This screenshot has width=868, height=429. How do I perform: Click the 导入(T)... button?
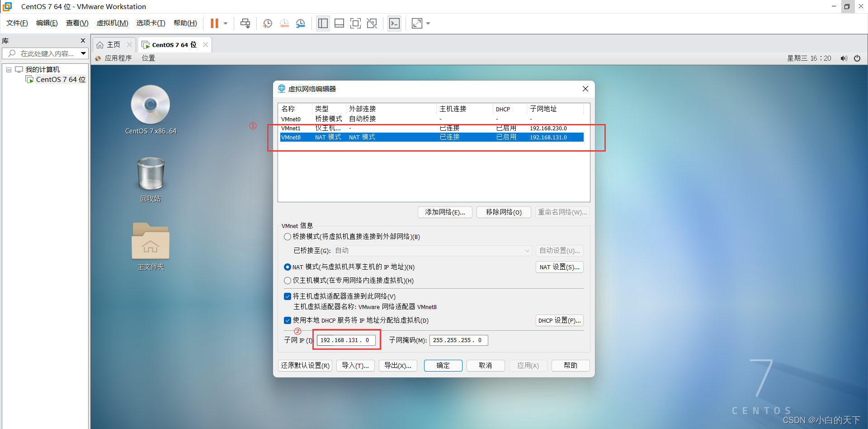point(355,366)
